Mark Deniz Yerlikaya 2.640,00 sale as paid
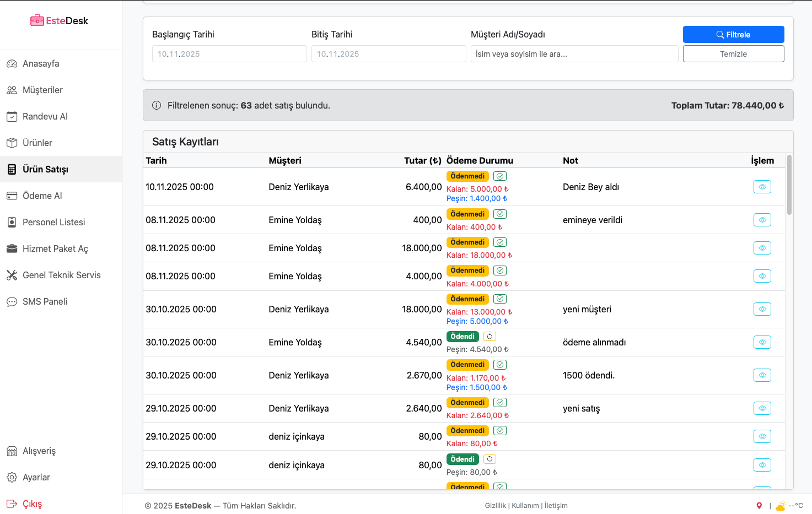812x514 pixels. tap(500, 403)
